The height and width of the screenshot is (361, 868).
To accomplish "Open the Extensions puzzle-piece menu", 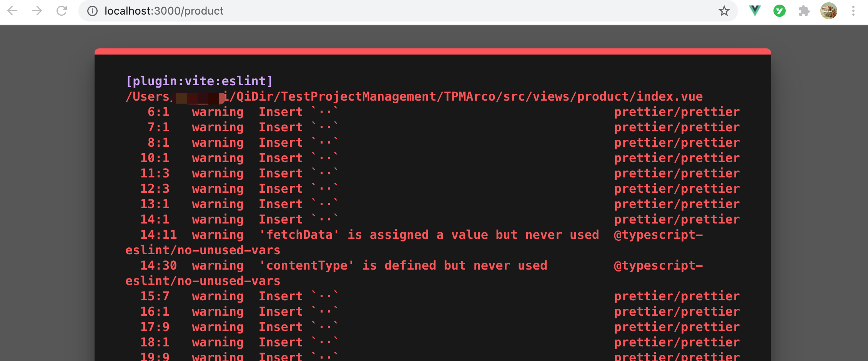I will (x=804, y=11).
